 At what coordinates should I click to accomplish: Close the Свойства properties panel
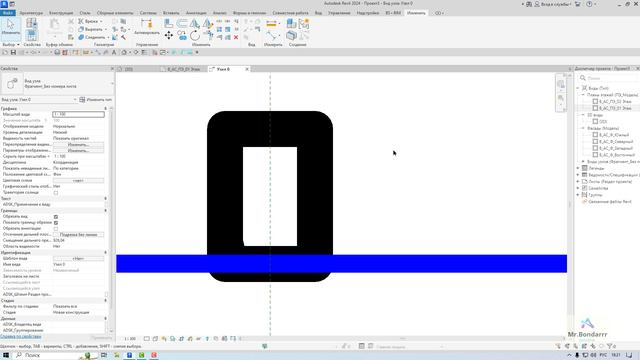point(112,69)
